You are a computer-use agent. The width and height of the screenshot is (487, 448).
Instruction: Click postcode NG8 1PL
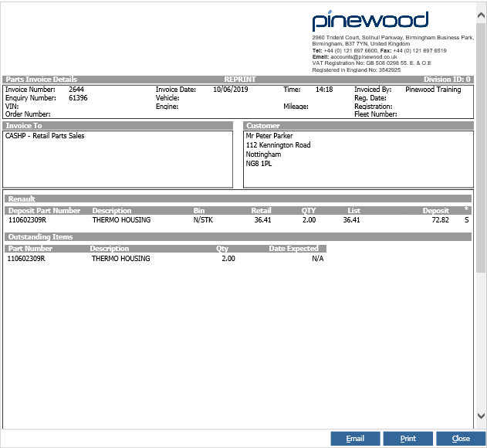click(259, 164)
